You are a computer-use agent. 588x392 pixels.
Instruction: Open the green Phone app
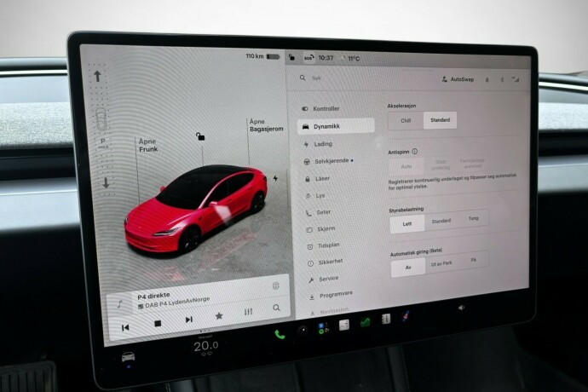coord(280,335)
